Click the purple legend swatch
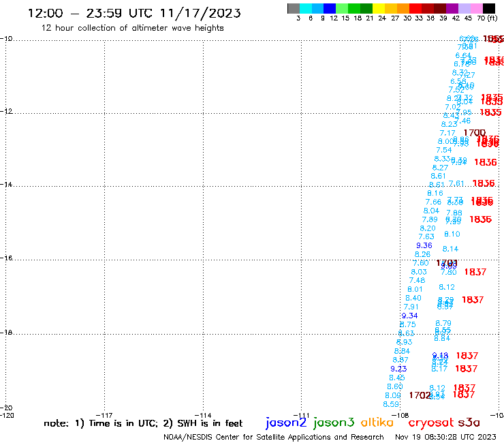This screenshot has width=504, height=443. [452, 8]
